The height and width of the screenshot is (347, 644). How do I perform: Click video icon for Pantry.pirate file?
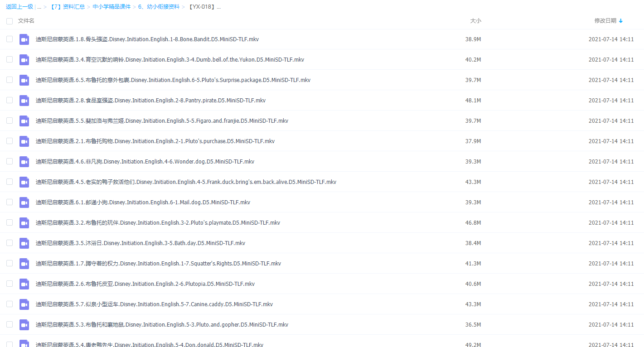click(x=24, y=101)
